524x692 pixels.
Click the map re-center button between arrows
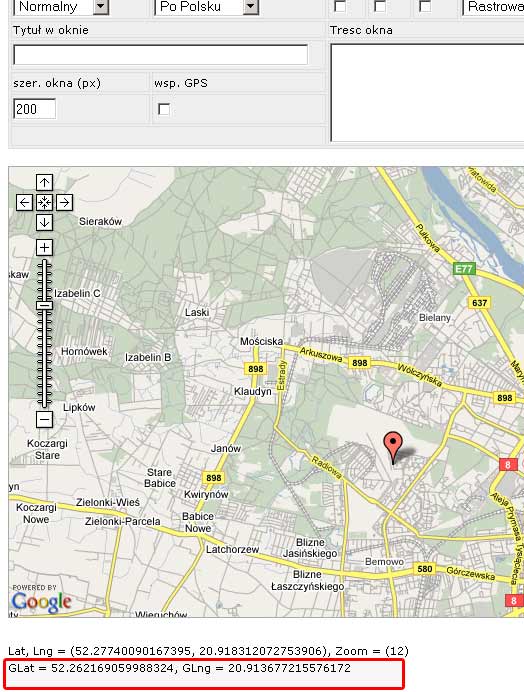44,203
